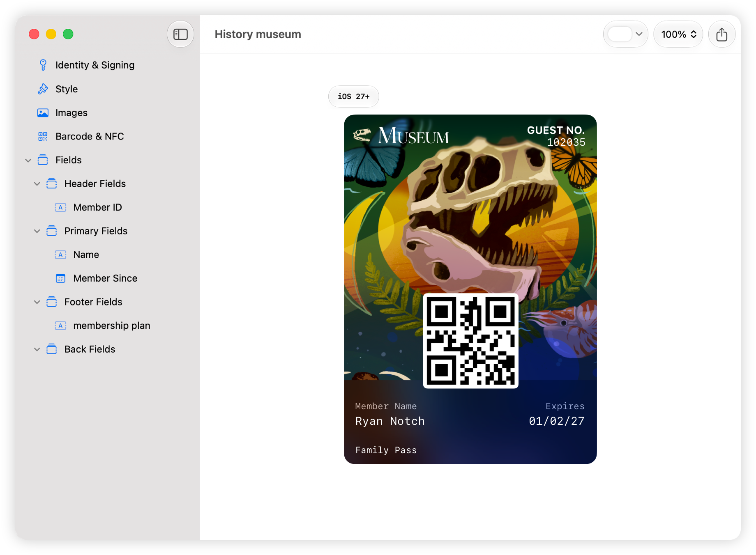
Task: Click the Identity & Signing key icon
Action: point(43,65)
